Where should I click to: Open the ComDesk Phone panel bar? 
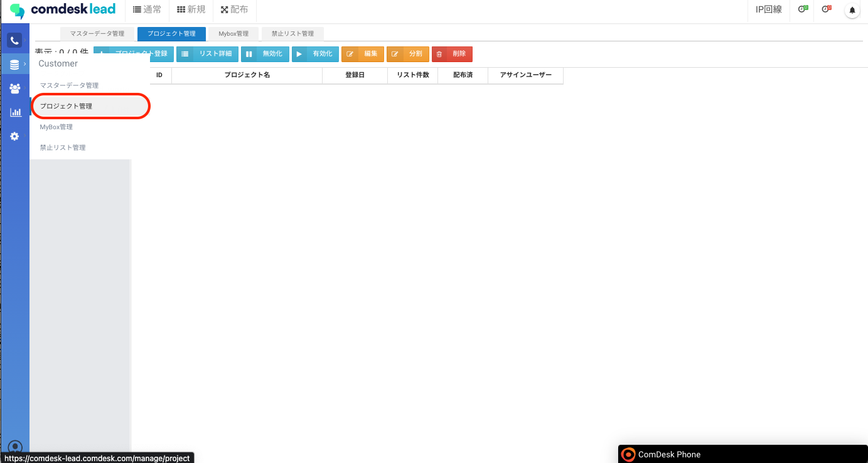[x=742, y=454]
